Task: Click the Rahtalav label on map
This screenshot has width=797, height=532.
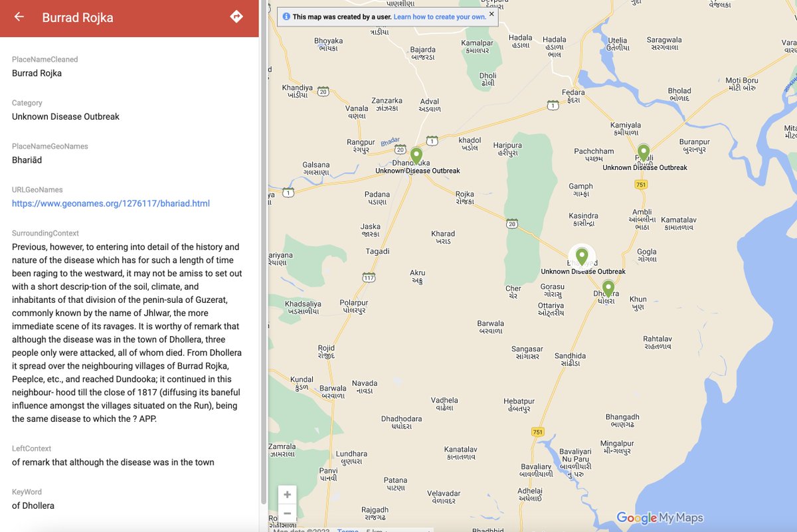Action: [658, 343]
